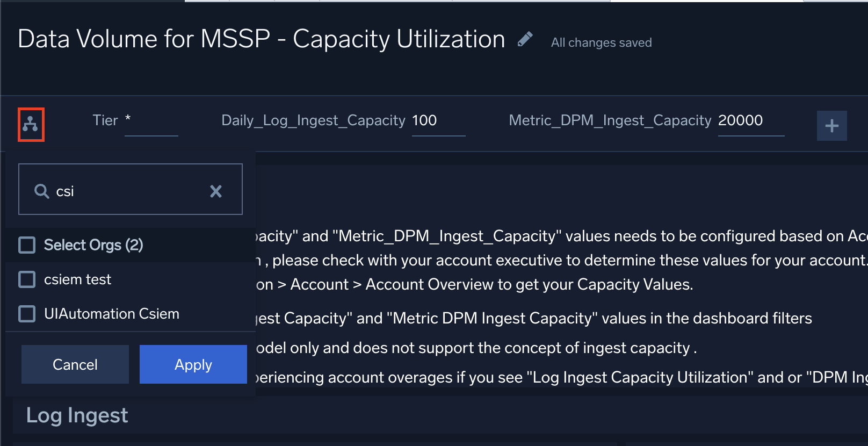Click the 'All changes saved' status text
Image resolution: width=868 pixels, height=446 pixels.
pyautogui.click(x=601, y=42)
